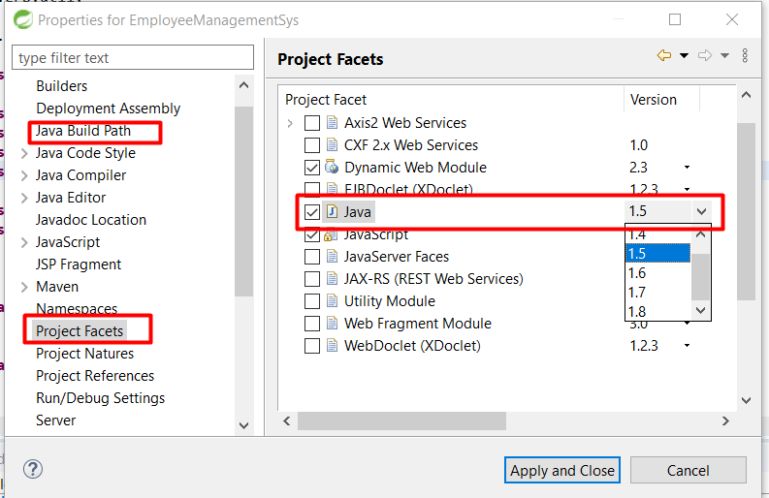Open Java Build Path settings
The width and height of the screenshot is (769, 498).
[x=83, y=131]
